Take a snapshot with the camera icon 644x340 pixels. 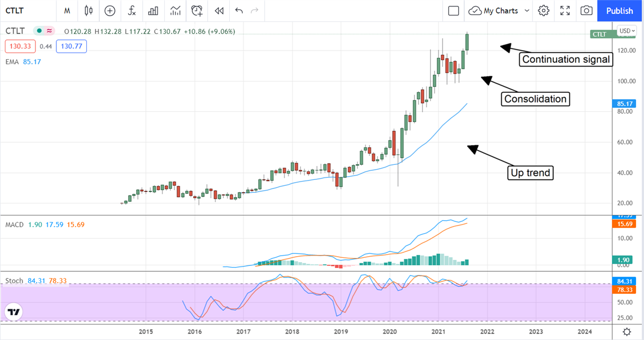coord(587,11)
